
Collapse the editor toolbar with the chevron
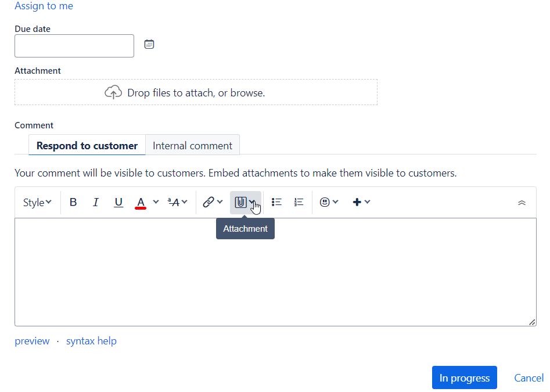522,202
